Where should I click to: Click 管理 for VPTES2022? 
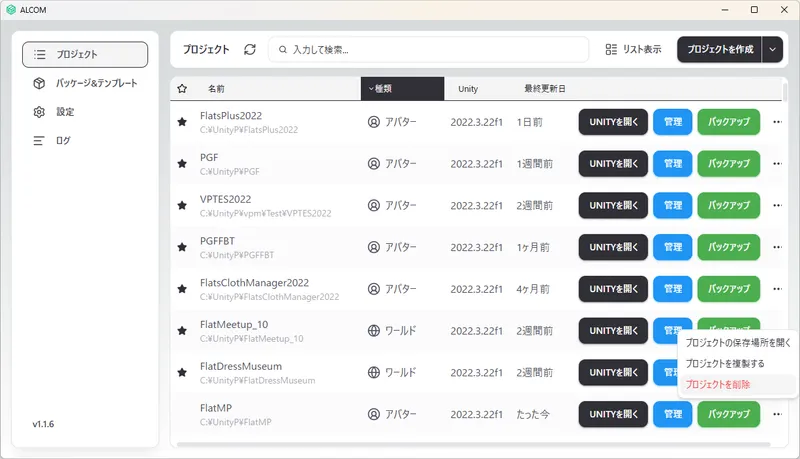point(672,206)
